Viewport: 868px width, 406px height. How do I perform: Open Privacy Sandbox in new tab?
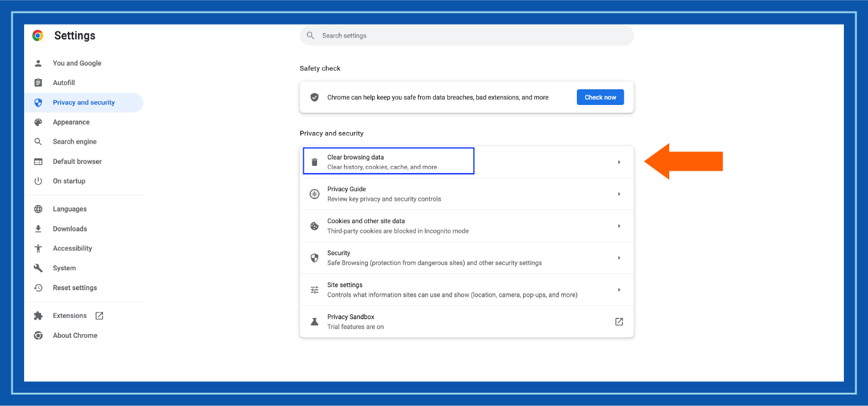coord(619,321)
